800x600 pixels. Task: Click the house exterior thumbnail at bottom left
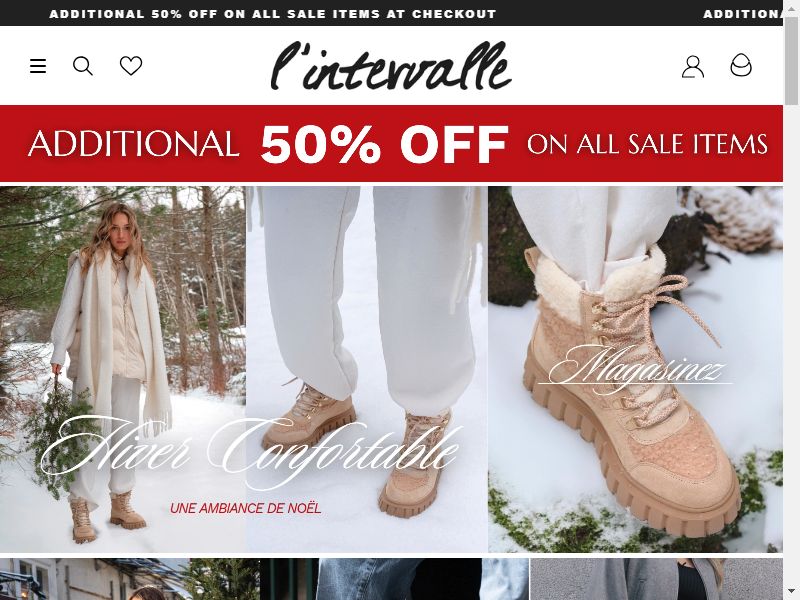tap(130, 579)
